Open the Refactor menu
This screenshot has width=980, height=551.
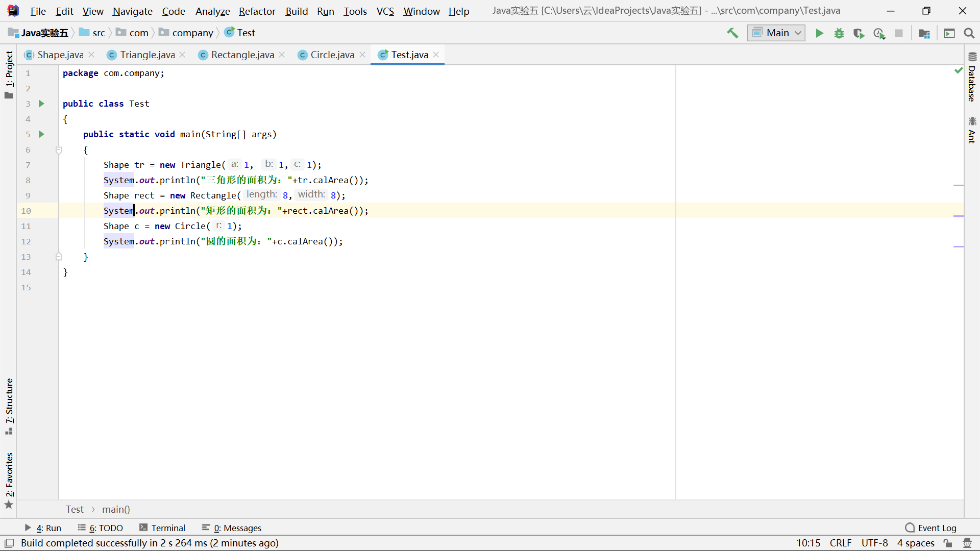click(257, 11)
